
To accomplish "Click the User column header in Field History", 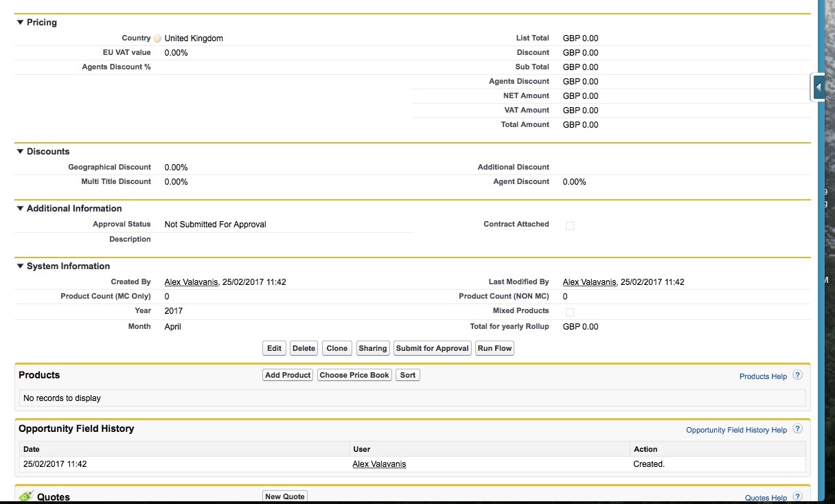I will coord(362,449).
